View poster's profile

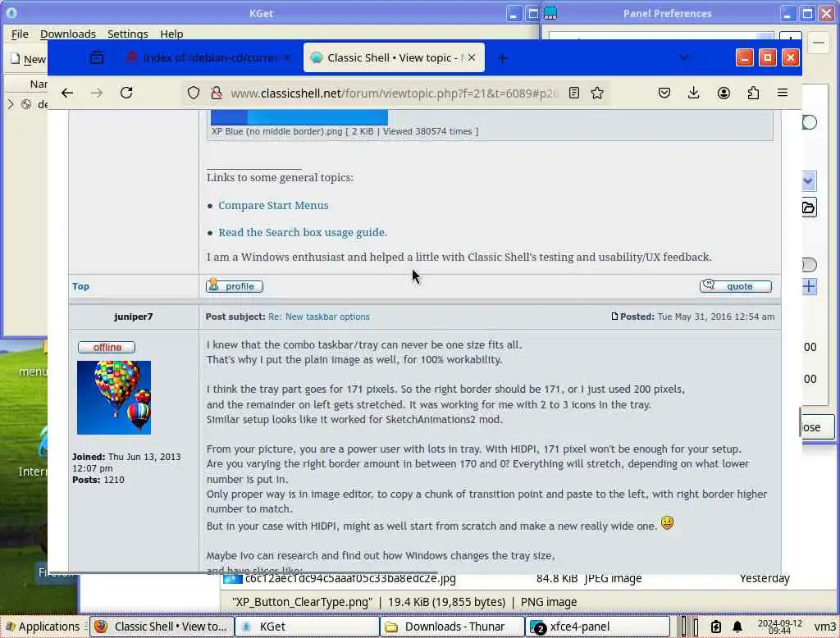point(234,286)
